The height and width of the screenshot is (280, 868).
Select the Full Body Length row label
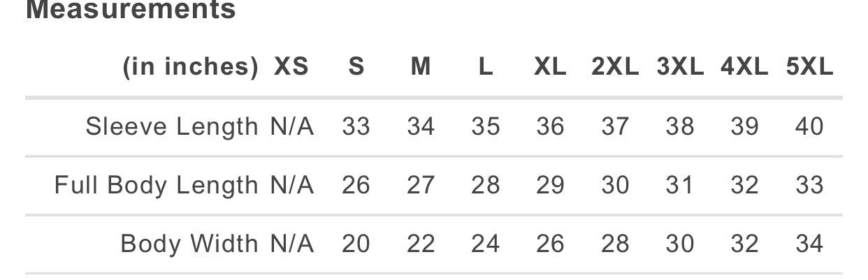157,185
